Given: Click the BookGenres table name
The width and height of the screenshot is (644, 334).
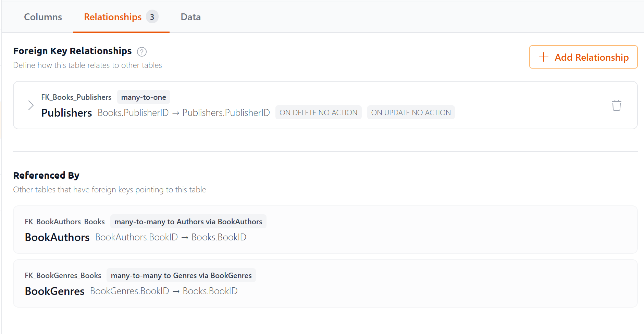Looking at the screenshot, I should point(54,291).
